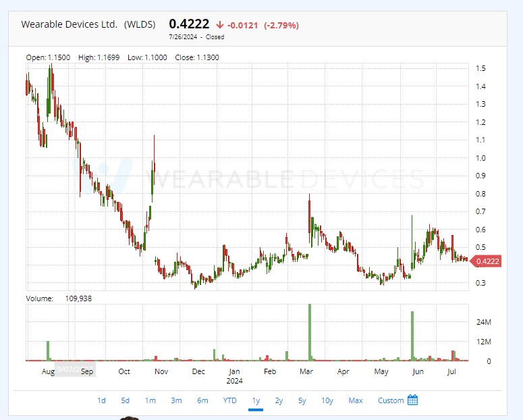Click the 1.0 price axis label
The height and width of the screenshot is (420, 523).
click(480, 158)
